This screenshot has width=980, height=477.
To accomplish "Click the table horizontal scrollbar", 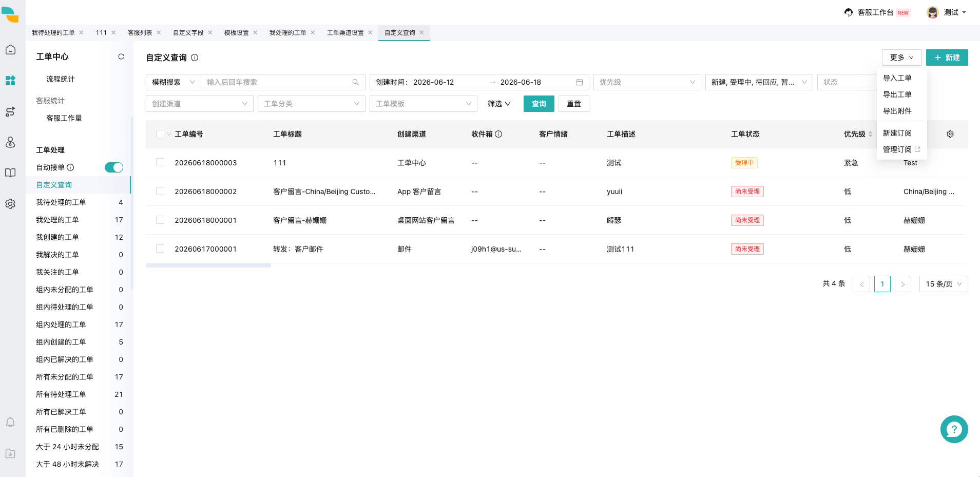I will (208, 265).
